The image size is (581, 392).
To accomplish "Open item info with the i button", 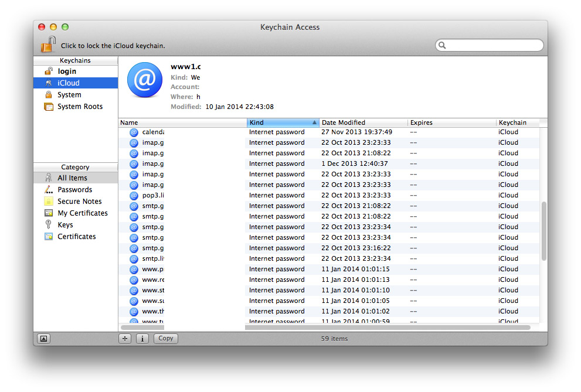I will (x=142, y=338).
